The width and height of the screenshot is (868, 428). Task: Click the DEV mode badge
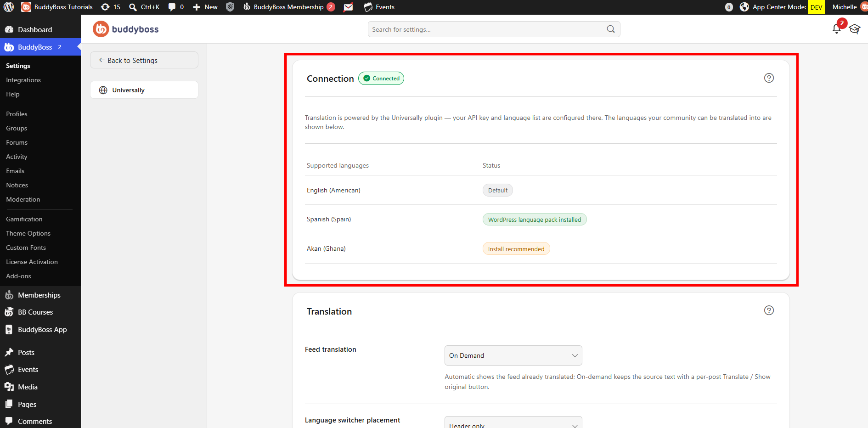click(x=816, y=7)
